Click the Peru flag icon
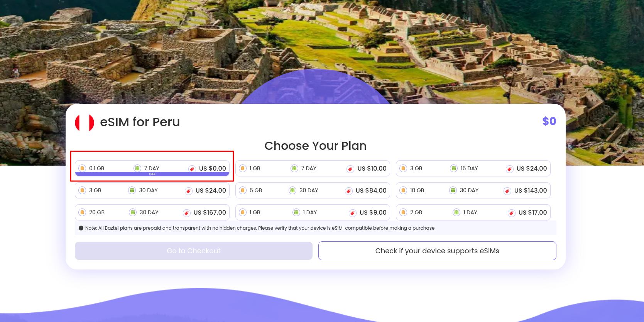This screenshot has height=322, width=644. tap(85, 122)
